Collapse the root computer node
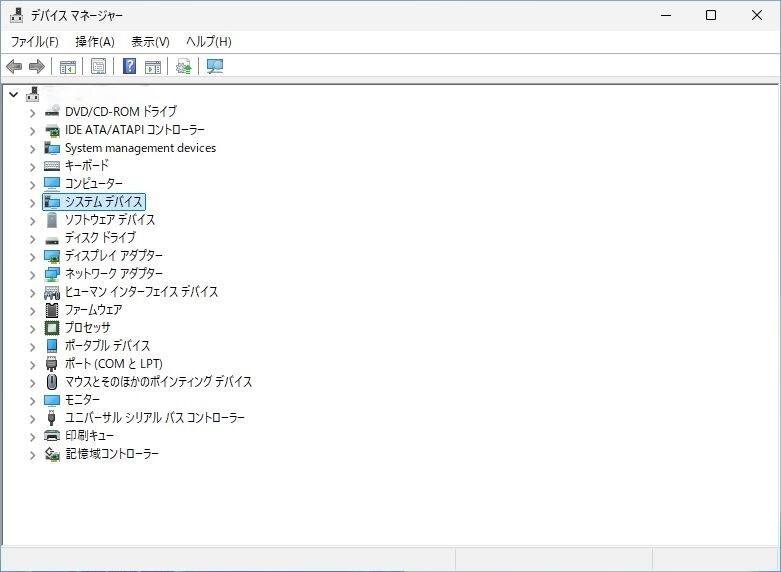 pyautogui.click(x=14, y=94)
